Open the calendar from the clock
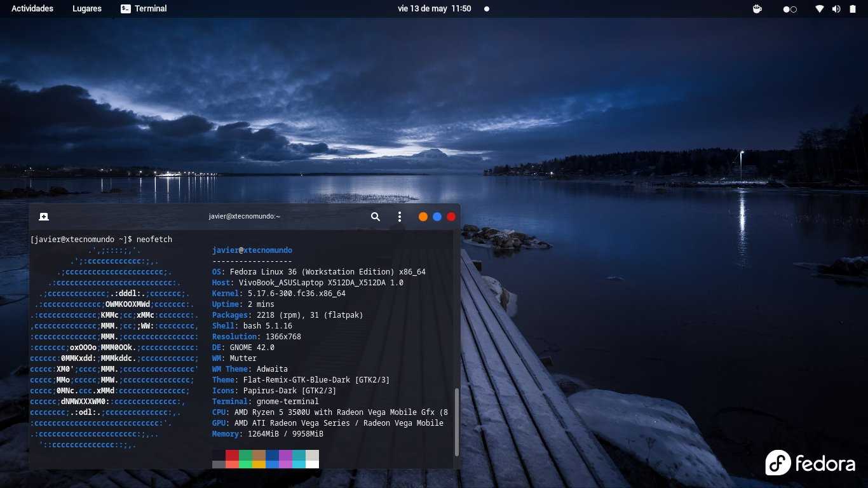The height and width of the screenshot is (488, 868). point(434,9)
